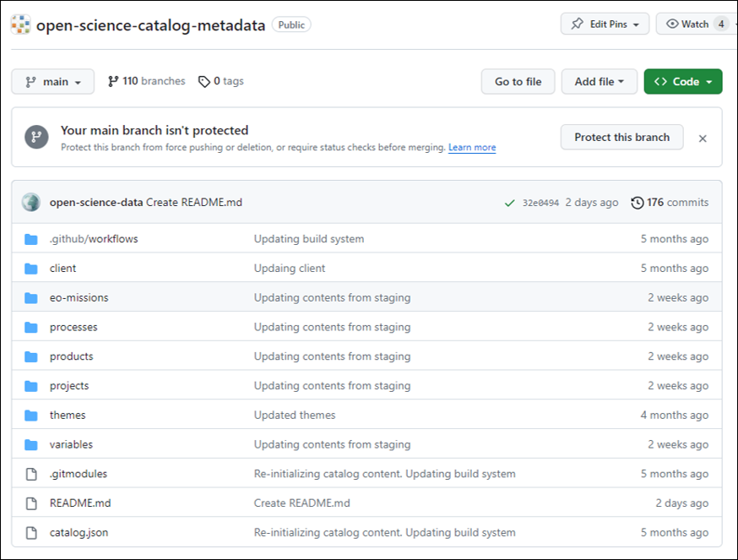Viewport: 738px width, 560px height.
Task: Click the 'Updated themes' commit message
Action: coord(295,415)
